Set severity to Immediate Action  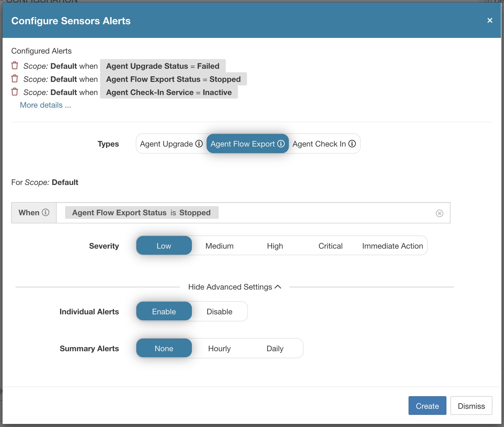click(x=392, y=246)
